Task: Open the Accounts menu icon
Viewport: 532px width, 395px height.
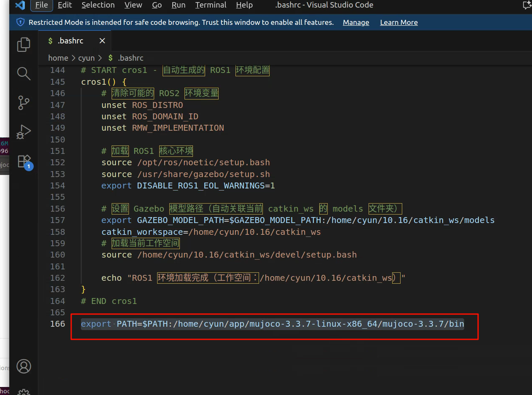Action: [x=24, y=366]
